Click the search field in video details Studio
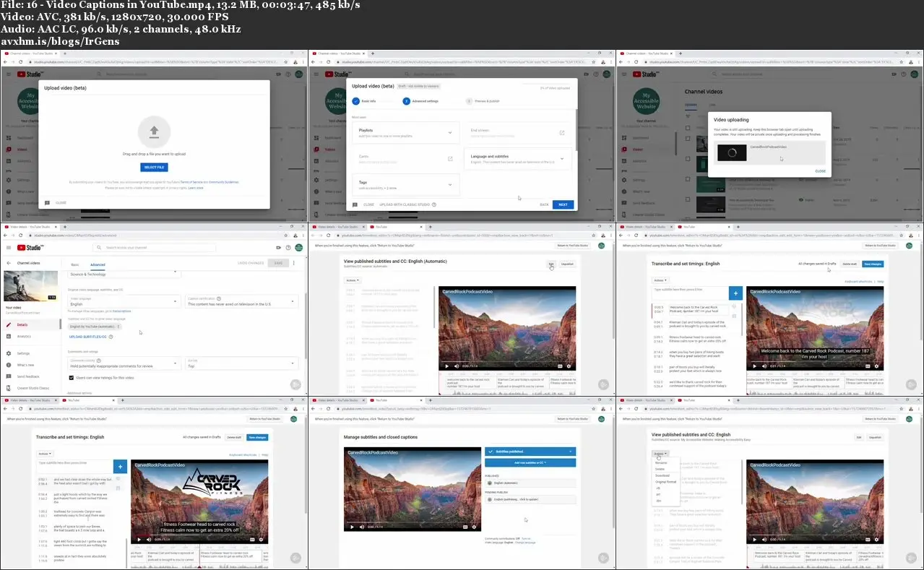 154,248
